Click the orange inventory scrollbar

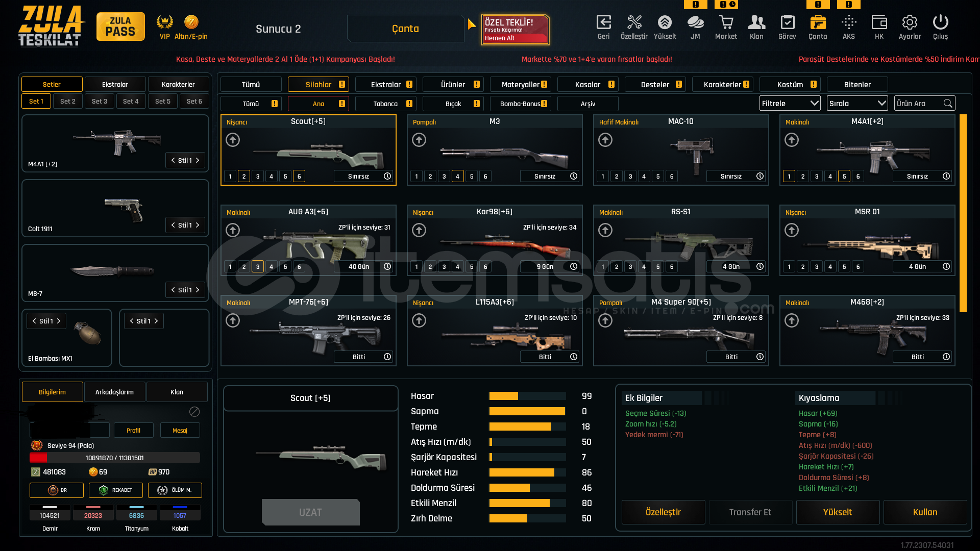963,213
